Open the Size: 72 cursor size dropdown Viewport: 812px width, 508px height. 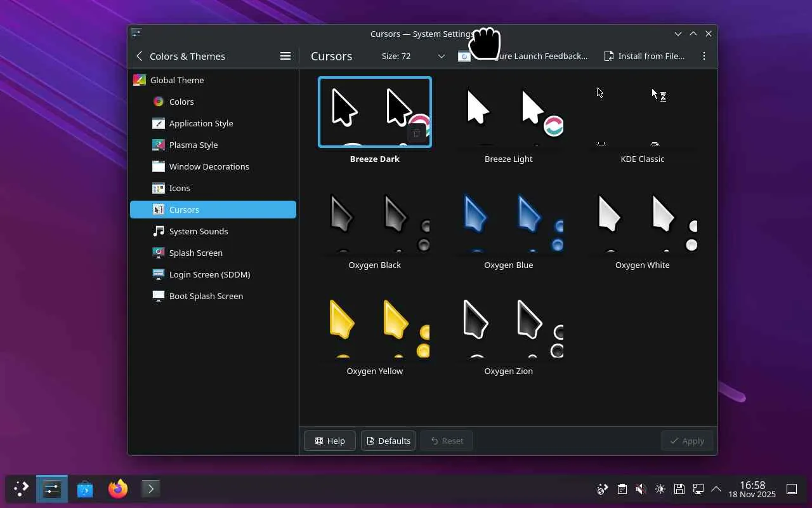point(413,56)
